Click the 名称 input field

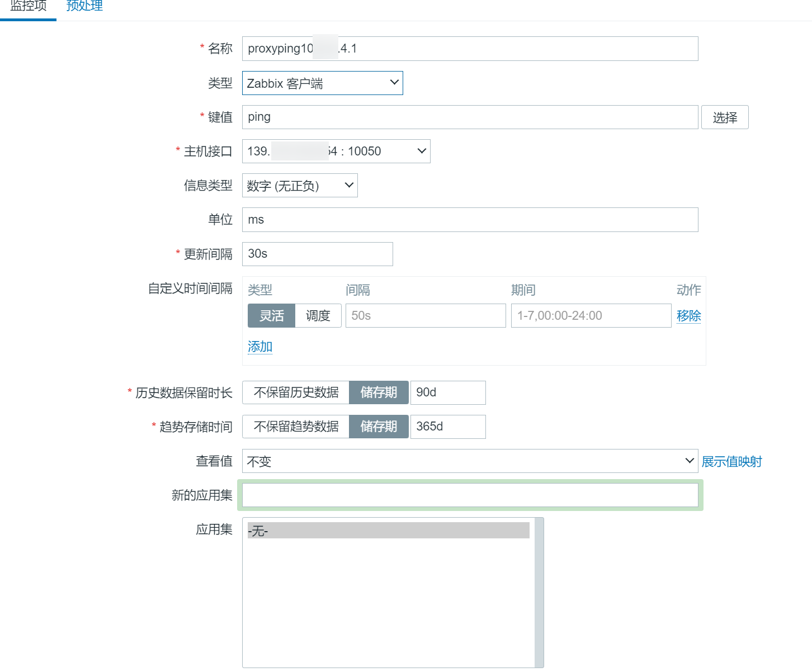point(470,49)
